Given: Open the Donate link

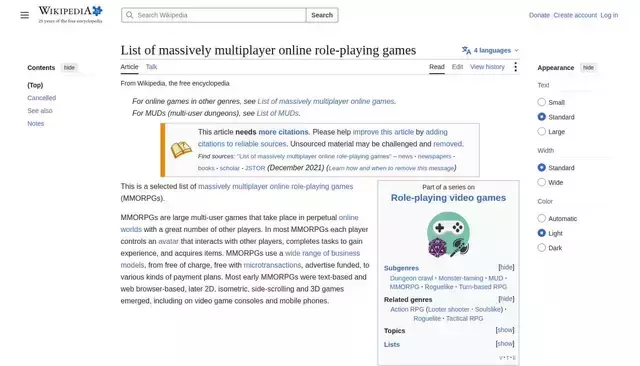Looking at the screenshot, I should pos(539,15).
